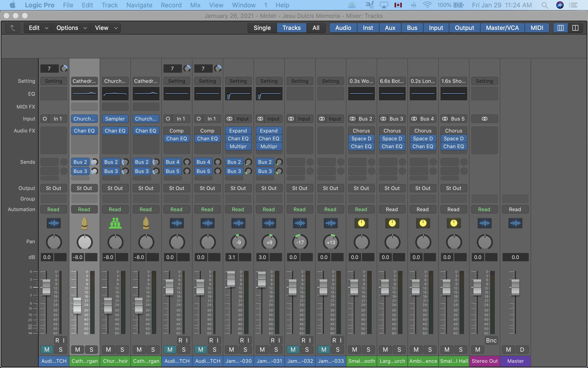Screen dimensions: 588x368
Task: Open the 0.3s Wo... setting menu
Action: tap(361, 81)
